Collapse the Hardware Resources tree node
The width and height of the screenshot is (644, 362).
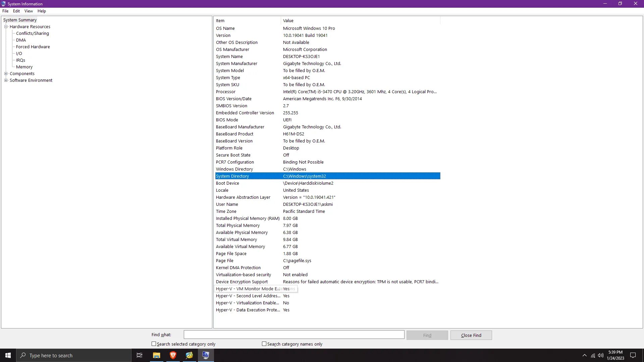pyautogui.click(x=6, y=27)
